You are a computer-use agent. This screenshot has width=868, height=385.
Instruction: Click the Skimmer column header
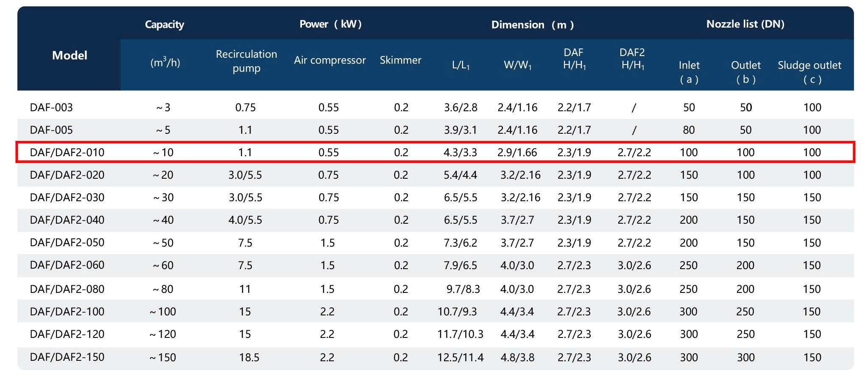click(400, 60)
